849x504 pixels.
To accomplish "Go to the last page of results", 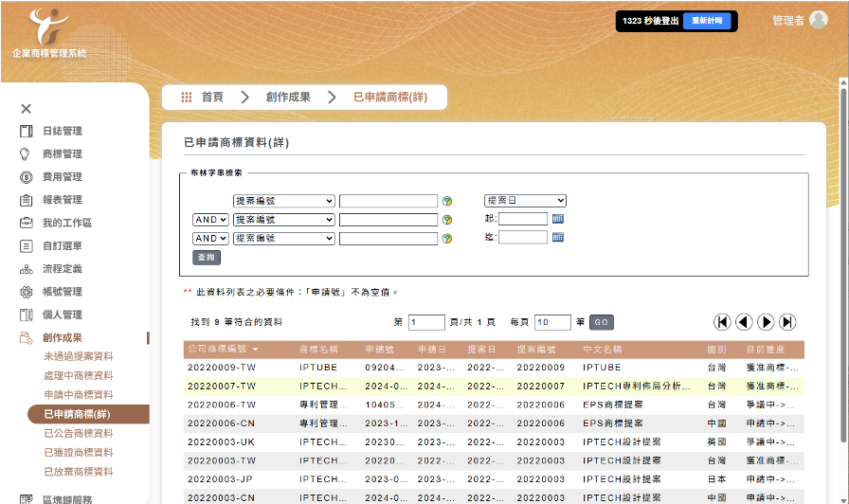I will [787, 322].
